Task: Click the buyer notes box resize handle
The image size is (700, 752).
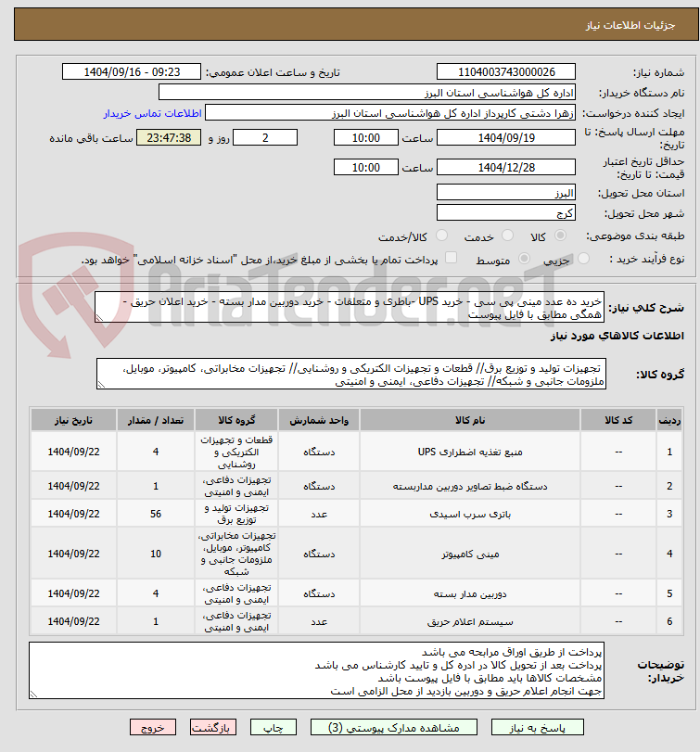Action: pyautogui.click(x=33, y=695)
